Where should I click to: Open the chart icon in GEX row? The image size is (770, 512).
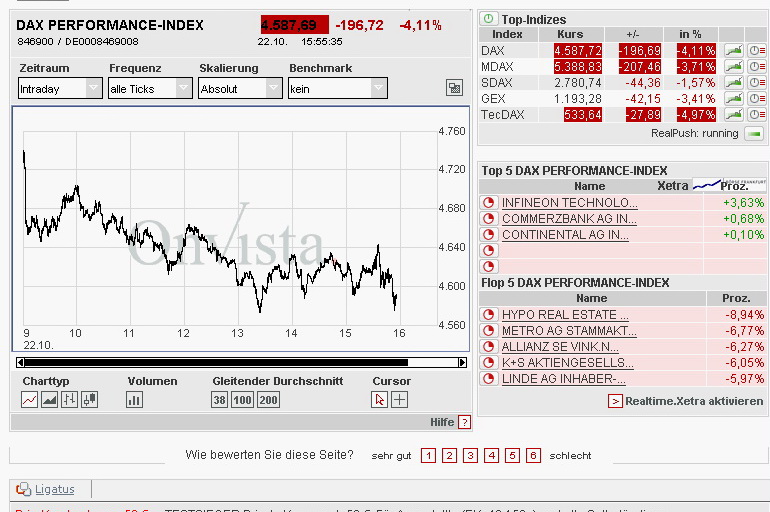point(733,99)
